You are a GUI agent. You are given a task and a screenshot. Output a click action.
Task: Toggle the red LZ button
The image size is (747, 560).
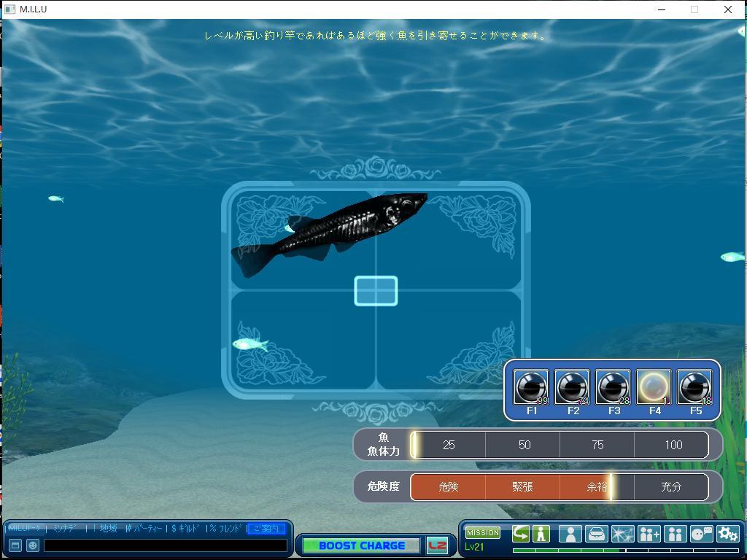pos(437,545)
